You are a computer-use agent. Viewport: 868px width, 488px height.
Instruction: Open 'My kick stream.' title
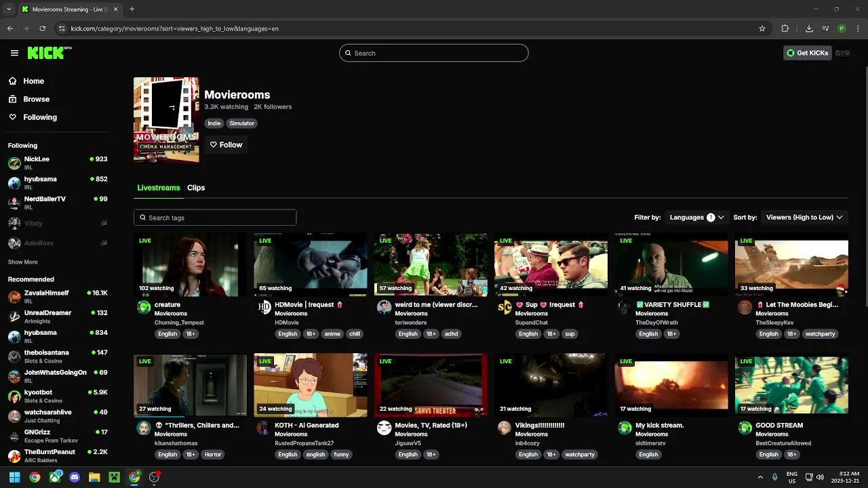pyautogui.click(x=660, y=426)
